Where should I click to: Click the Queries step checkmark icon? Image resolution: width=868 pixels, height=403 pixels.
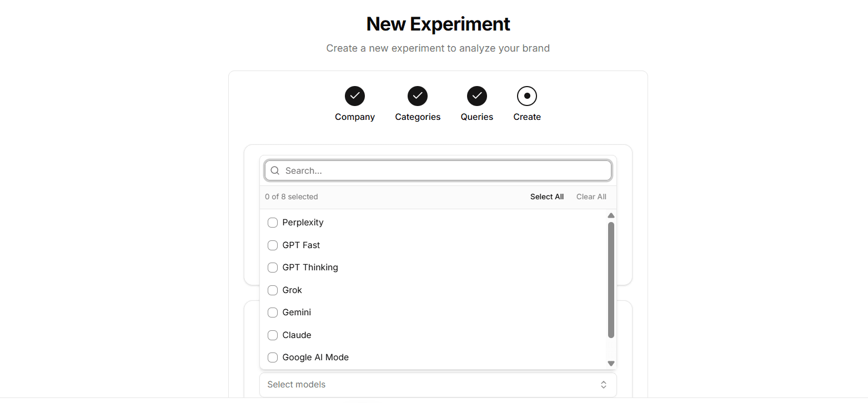(x=477, y=96)
